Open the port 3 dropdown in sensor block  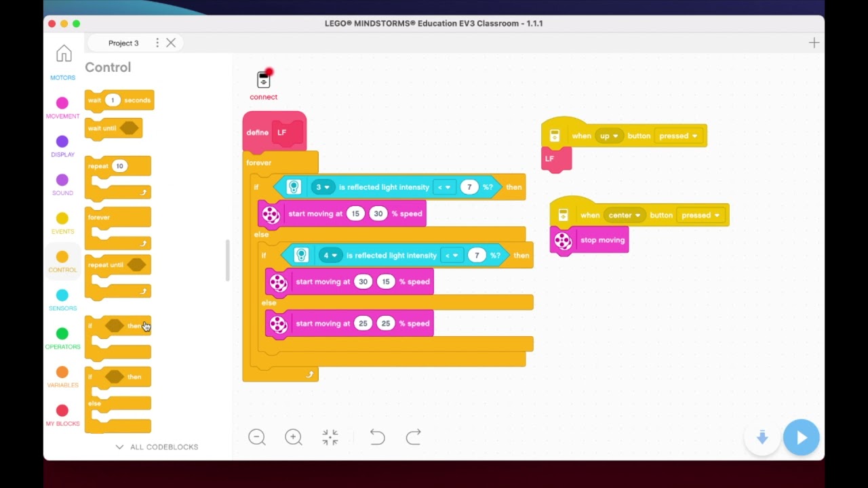[x=322, y=187]
